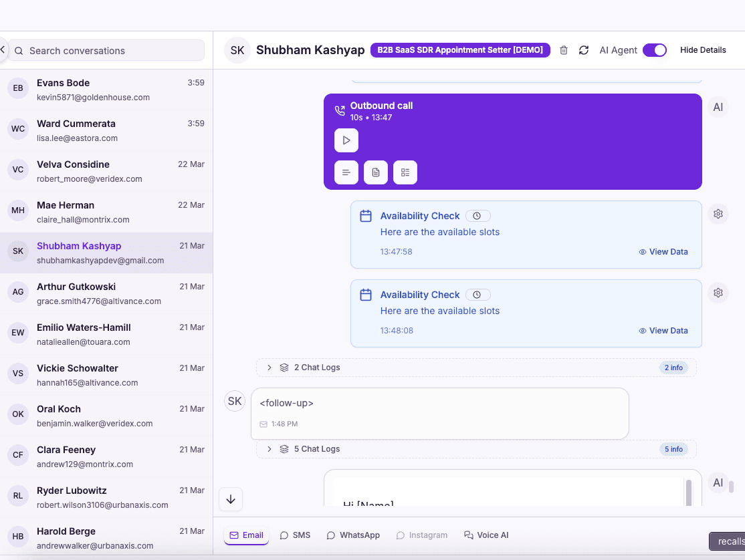Open the call summary document icon
This screenshot has width=745, height=560.
[375, 172]
